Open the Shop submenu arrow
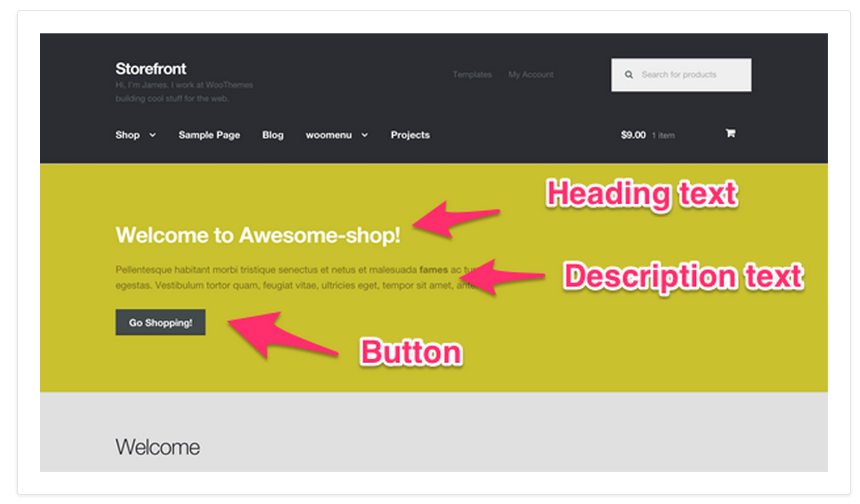The image size is (860, 504). (153, 135)
